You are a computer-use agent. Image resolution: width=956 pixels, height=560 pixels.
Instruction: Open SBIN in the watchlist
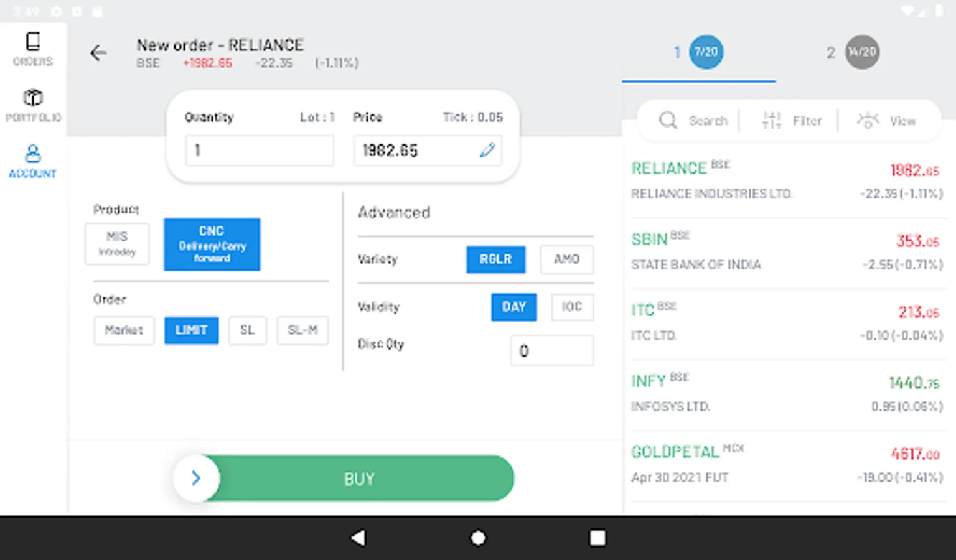click(x=787, y=252)
